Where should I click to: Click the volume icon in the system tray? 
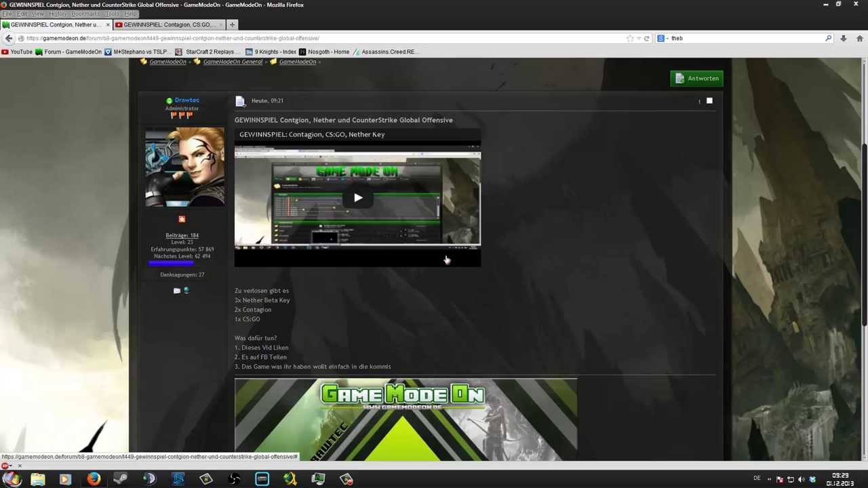[801, 479]
